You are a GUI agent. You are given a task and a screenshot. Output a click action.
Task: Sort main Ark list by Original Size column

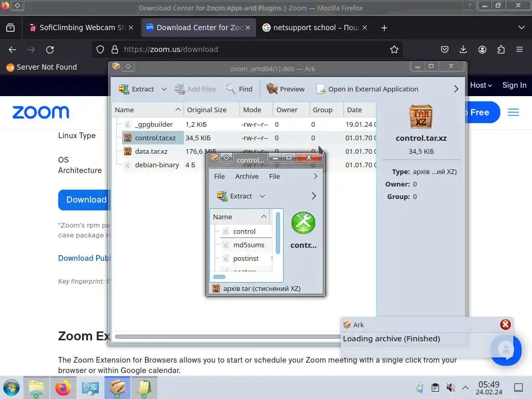(212, 110)
